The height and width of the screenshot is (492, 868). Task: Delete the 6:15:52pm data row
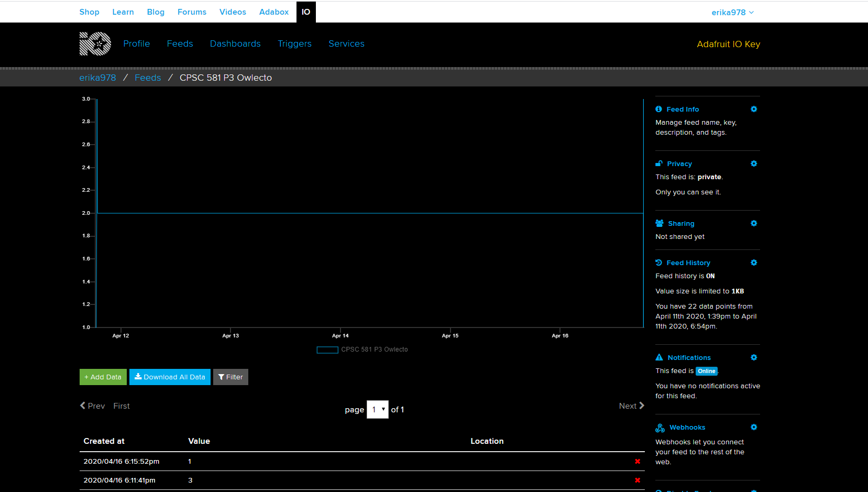(x=637, y=462)
